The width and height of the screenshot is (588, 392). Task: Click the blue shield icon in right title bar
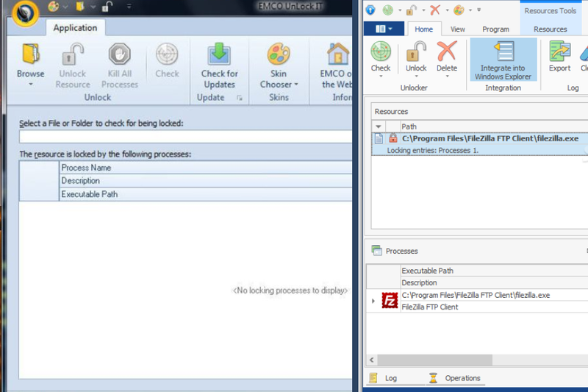coord(370,10)
